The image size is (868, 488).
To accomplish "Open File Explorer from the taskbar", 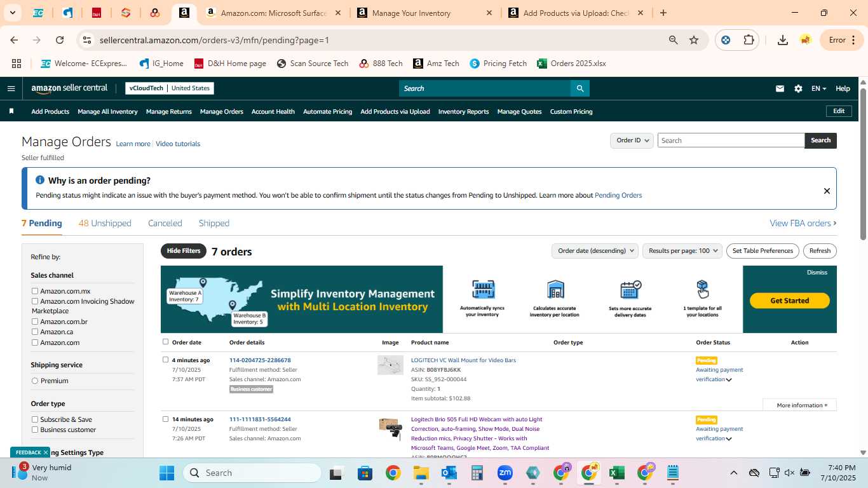I will (x=421, y=473).
